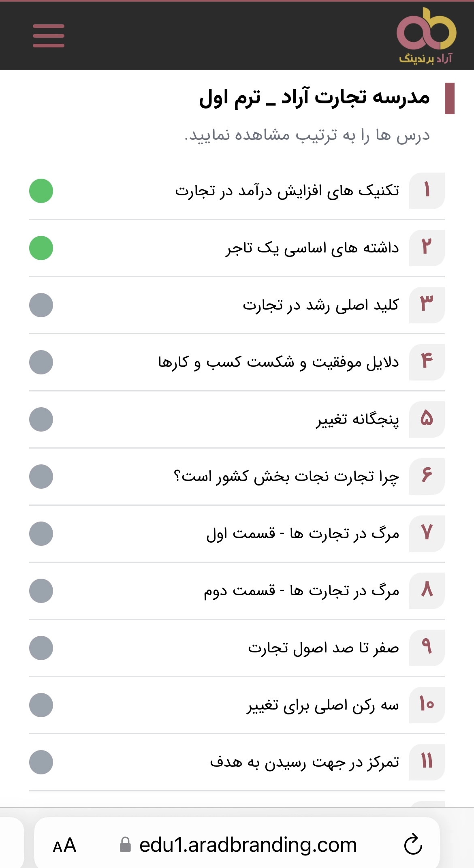474x868 pixels.
Task: Click the number ۴ lesson badge
Action: [427, 362]
